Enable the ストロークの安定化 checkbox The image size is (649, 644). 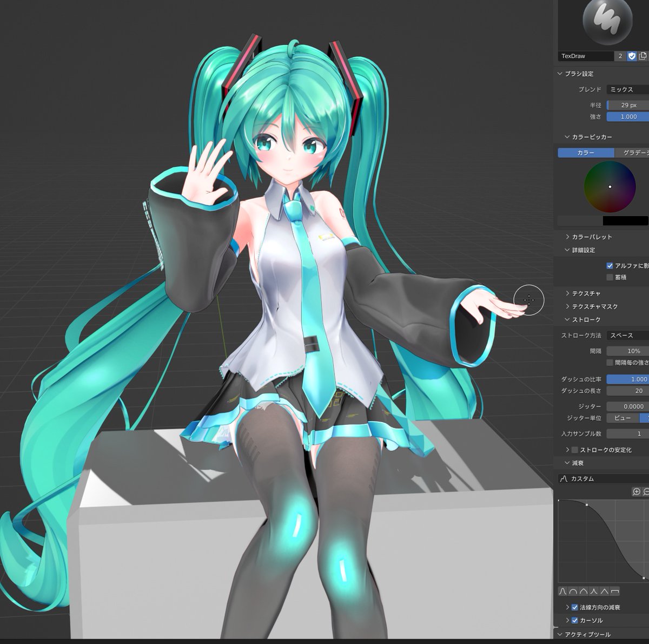[x=575, y=450]
